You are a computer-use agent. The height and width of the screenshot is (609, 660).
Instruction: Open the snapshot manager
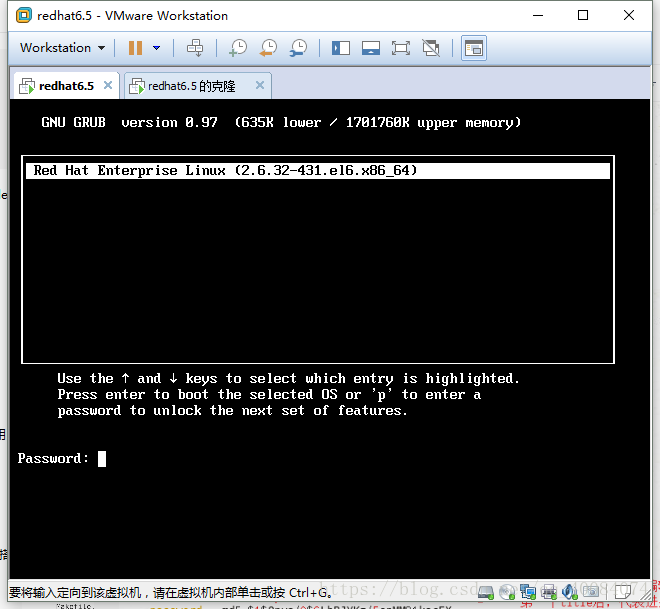pos(298,48)
